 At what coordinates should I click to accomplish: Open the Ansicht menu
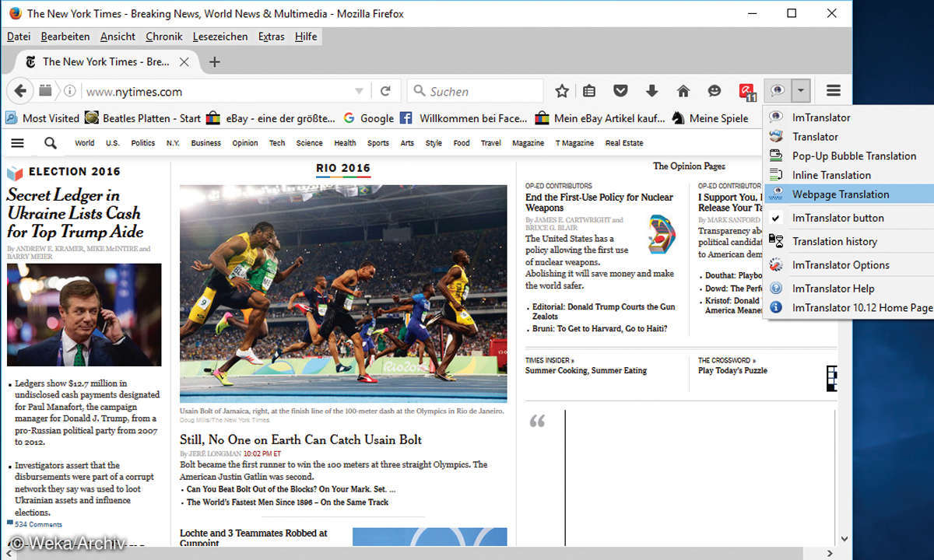(118, 37)
